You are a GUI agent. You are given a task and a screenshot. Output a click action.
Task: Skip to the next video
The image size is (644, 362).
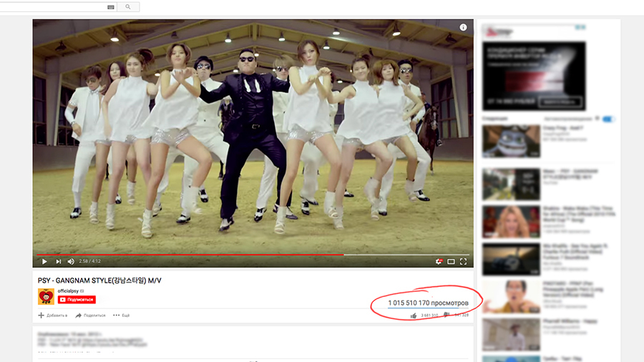point(59,261)
